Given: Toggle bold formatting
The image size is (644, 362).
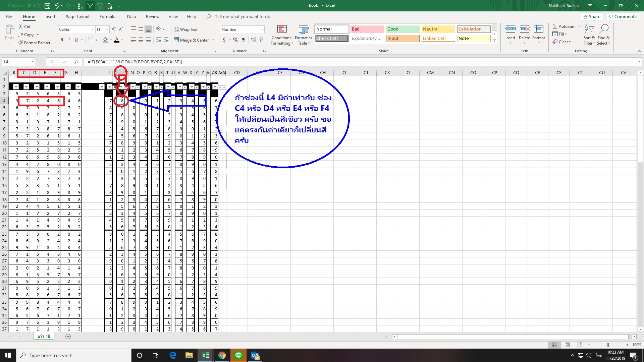Looking at the screenshot, I should 62,40.
